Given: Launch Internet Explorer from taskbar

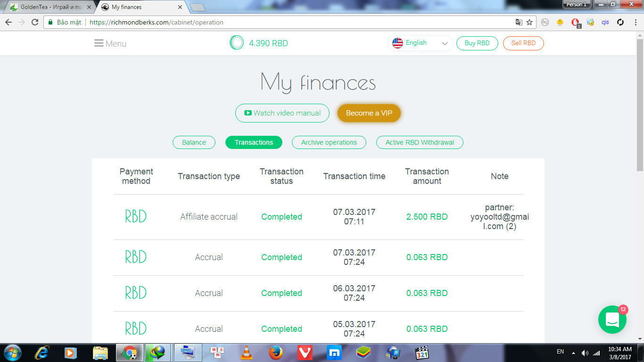Looking at the screenshot, I should (42, 353).
